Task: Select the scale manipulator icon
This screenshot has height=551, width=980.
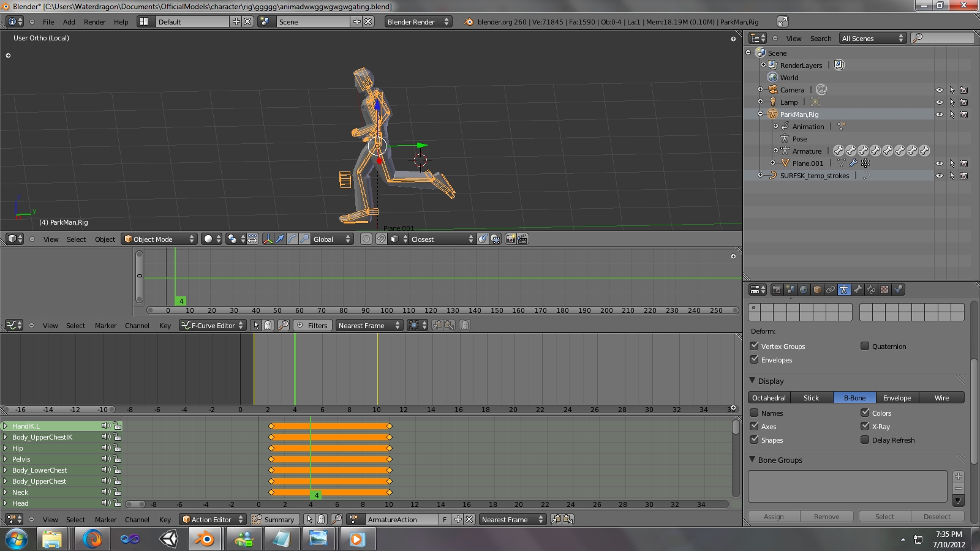Action: tap(304, 239)
